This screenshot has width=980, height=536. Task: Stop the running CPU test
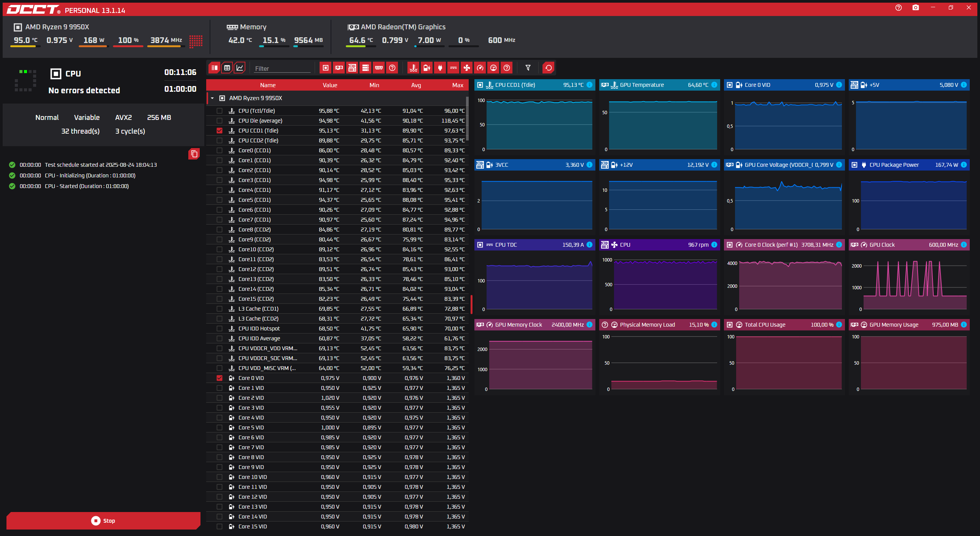(103, 520)
